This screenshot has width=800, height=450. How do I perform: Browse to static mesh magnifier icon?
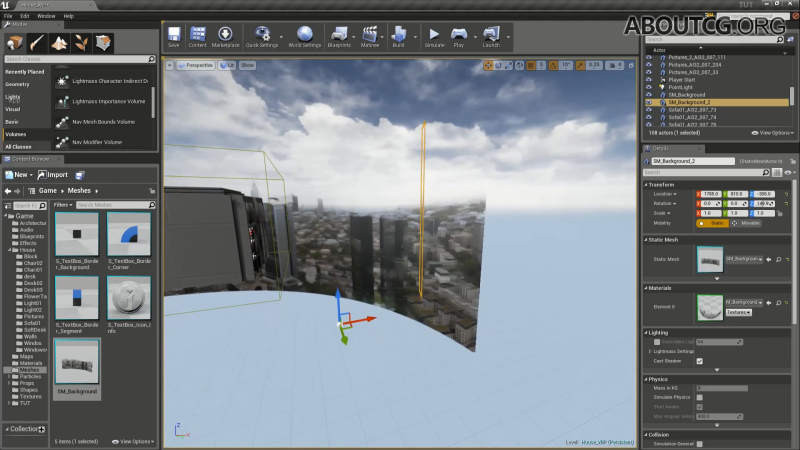point(779,260)
